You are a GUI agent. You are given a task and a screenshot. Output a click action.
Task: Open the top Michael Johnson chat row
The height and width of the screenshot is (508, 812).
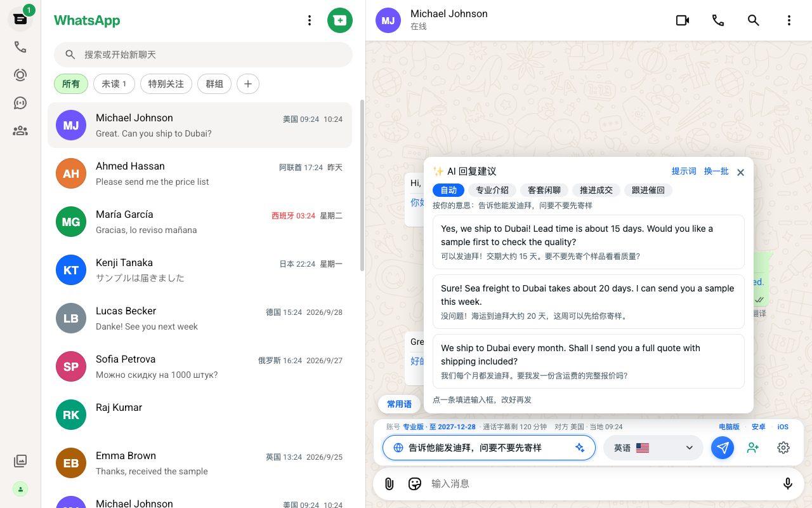200,126
